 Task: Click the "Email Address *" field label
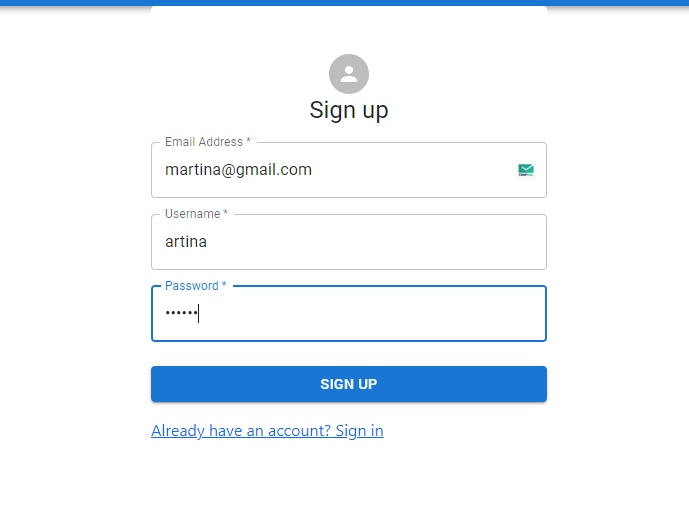click(x=208, y=142)
